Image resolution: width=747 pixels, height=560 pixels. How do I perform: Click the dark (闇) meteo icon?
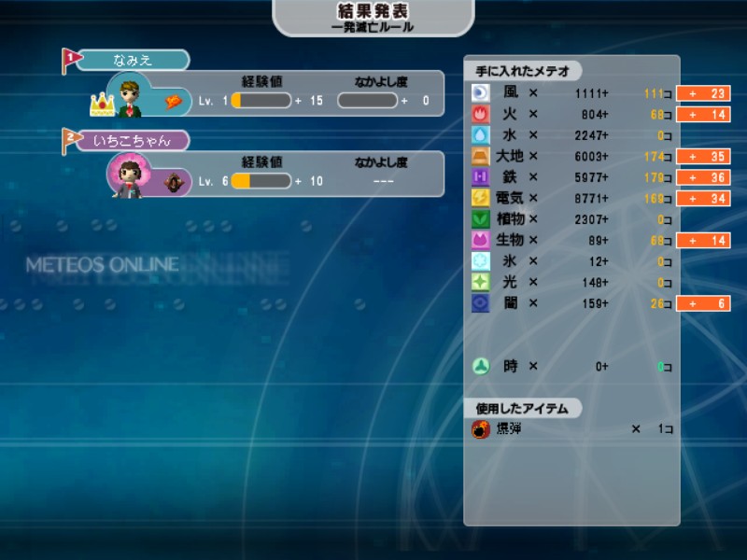[480, 303]
